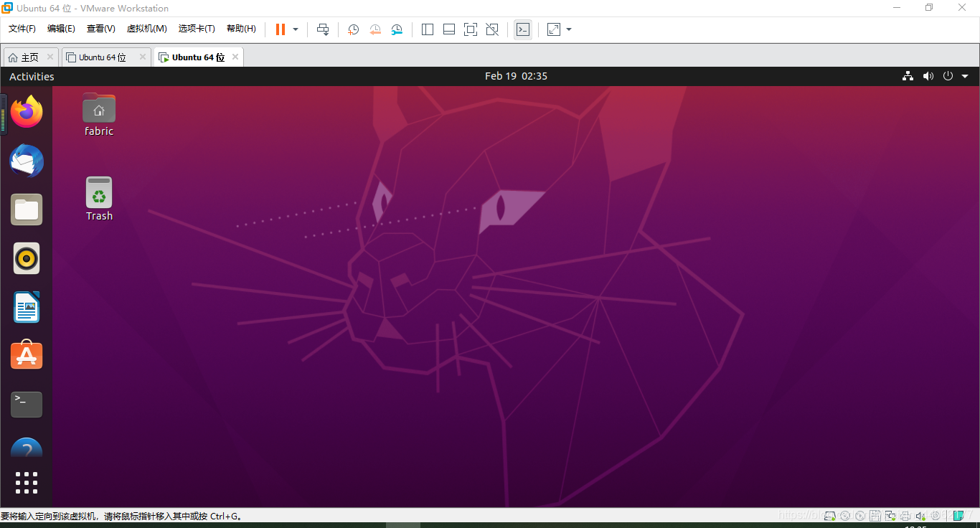The image size is (980, 528).
Task: Click the floppy drive device status icon
Action: coord(875,515)
